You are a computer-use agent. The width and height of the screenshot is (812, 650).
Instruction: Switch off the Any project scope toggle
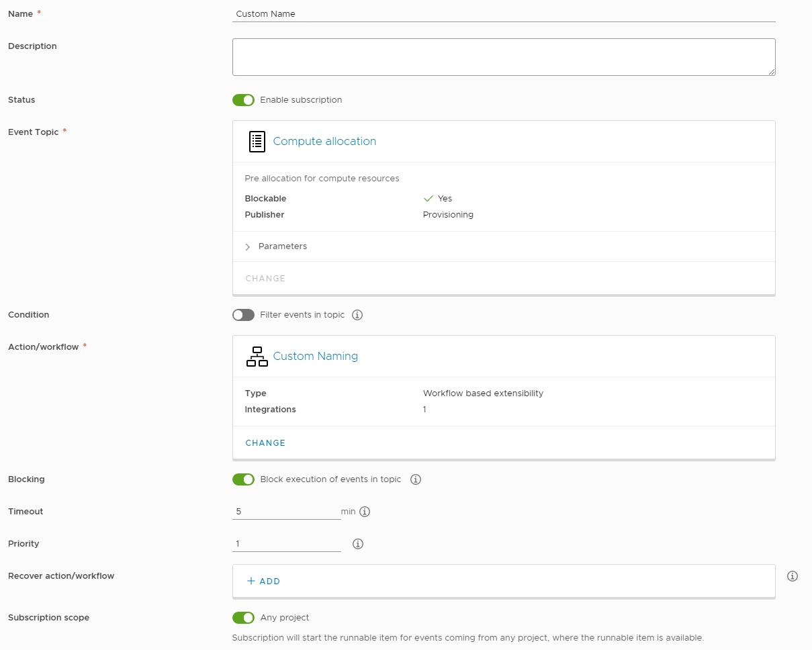[243, 618]
